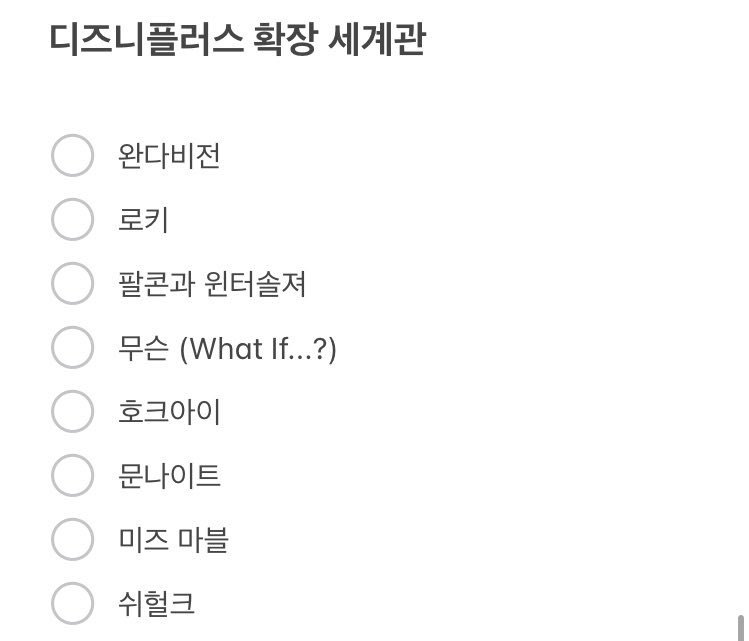Click the 무슨 word before What If
This screenshot has height=641, width=749.
143,349
